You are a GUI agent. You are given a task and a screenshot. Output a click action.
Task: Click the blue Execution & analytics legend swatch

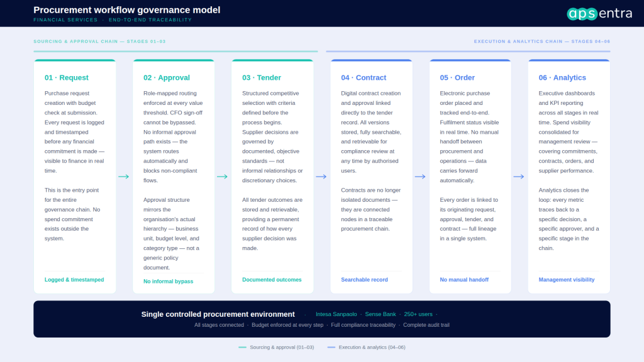pos(331,347)
